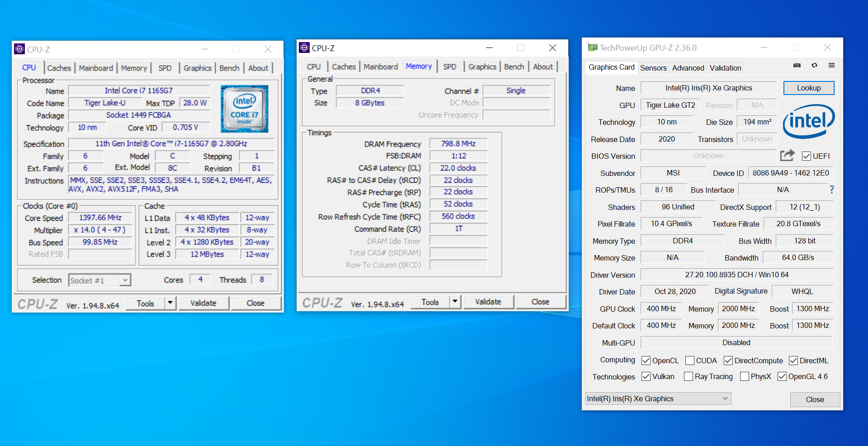Toggle DirectML checkbox
This screenshot has height=446, width=868.
tap(793, 361)
